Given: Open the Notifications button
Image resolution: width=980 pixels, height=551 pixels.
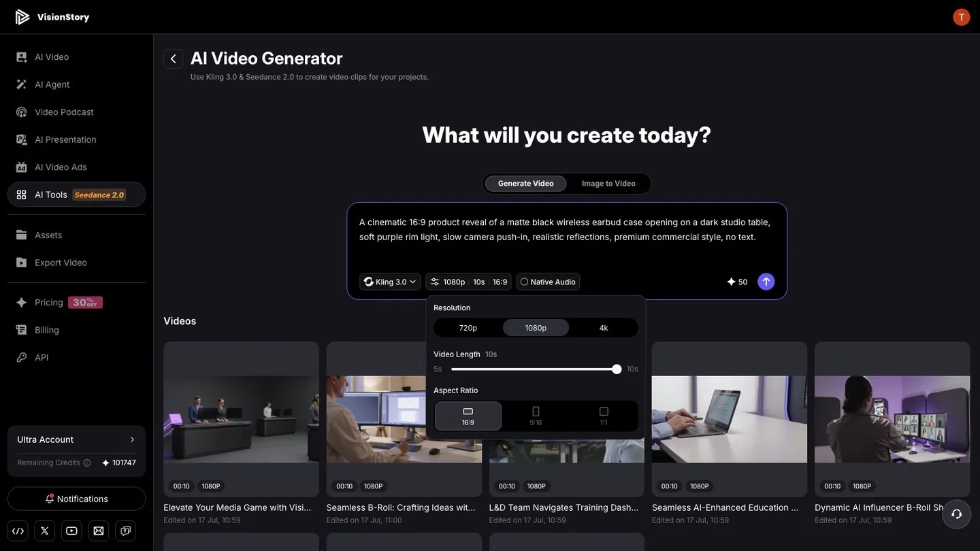Looking at the screenshot, I should pos(76,499).
